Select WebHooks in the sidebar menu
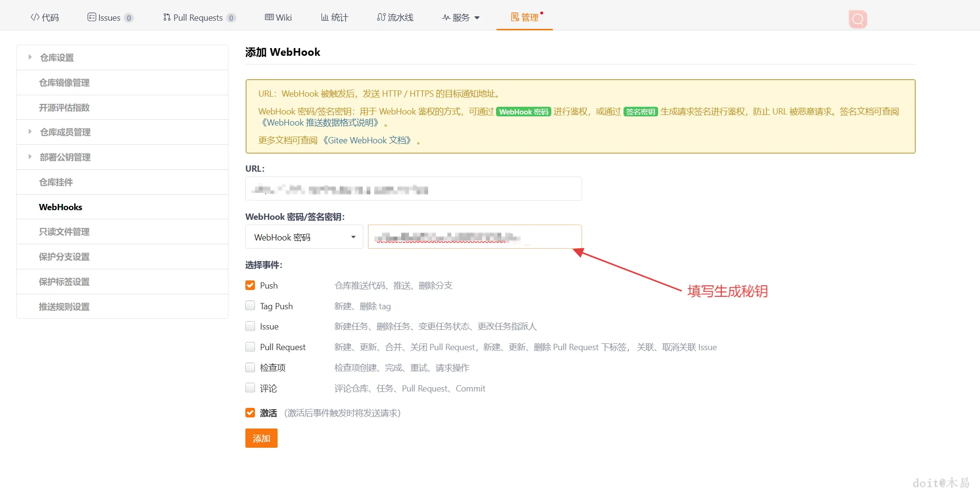 61,207
